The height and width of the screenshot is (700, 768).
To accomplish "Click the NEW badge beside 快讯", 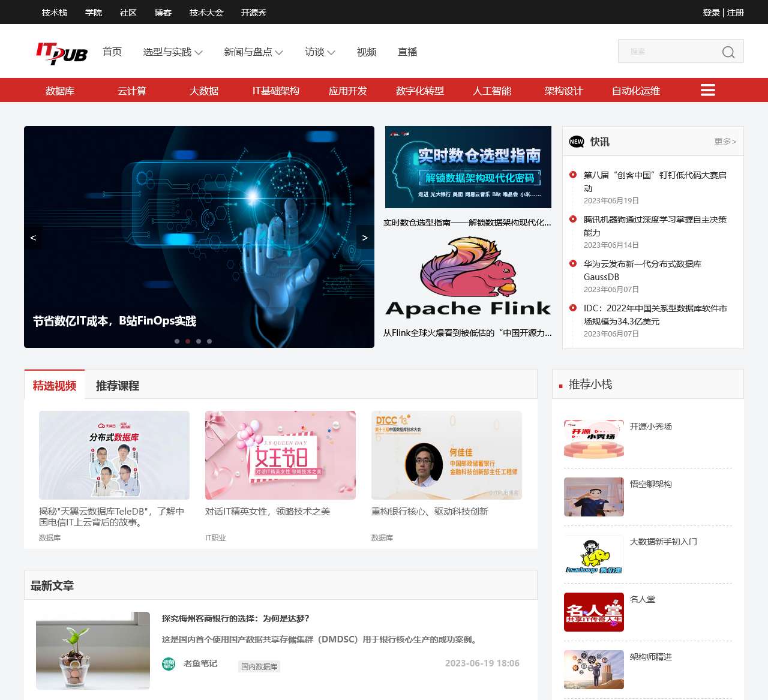I will [x=577, y=142].
